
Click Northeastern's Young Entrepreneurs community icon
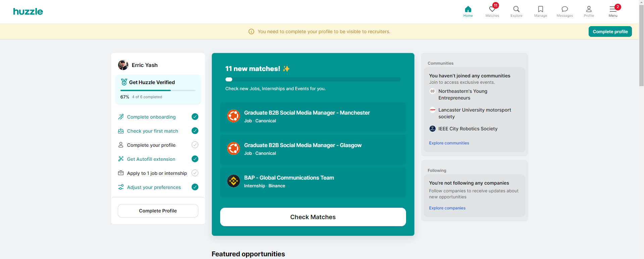pos(433,91)
